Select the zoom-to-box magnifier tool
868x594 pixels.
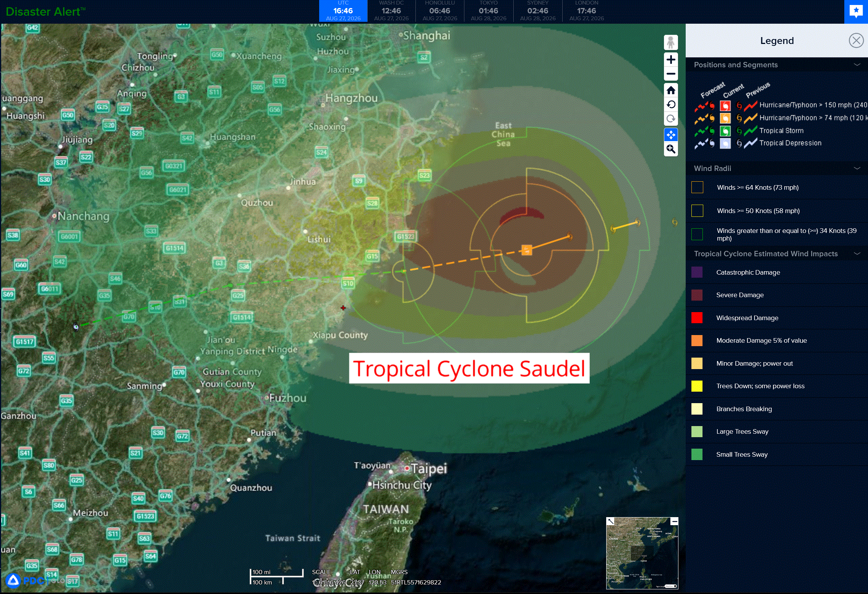(x=671, y=149)
